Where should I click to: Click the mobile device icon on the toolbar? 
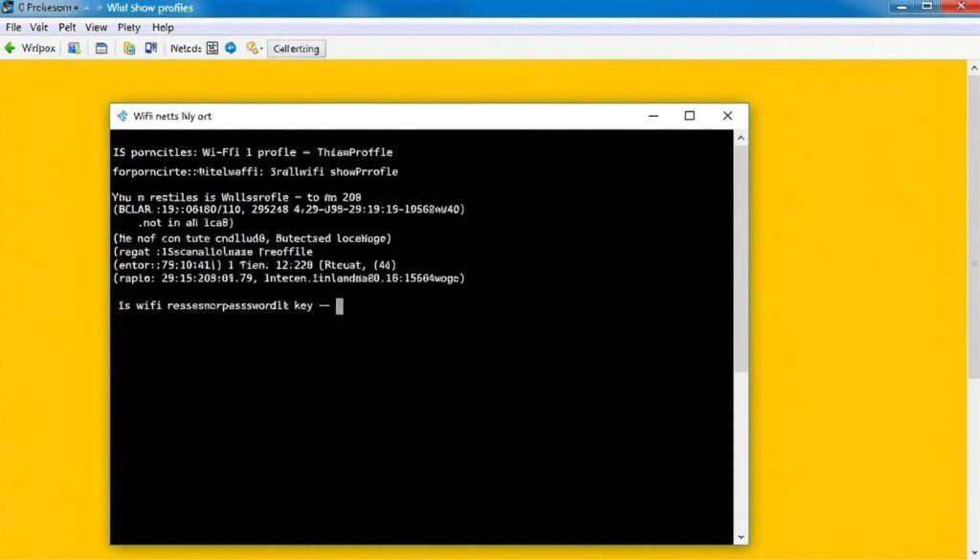click(150, 48)
